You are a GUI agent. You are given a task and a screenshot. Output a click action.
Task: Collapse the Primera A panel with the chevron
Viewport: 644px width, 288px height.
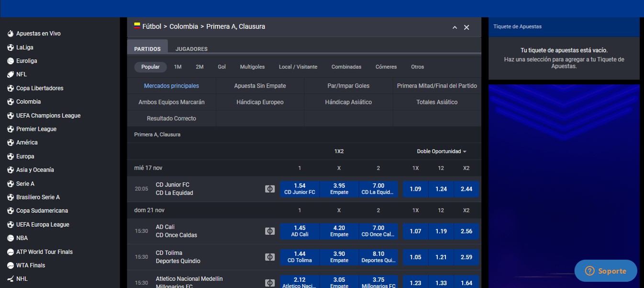coord(455,27)
